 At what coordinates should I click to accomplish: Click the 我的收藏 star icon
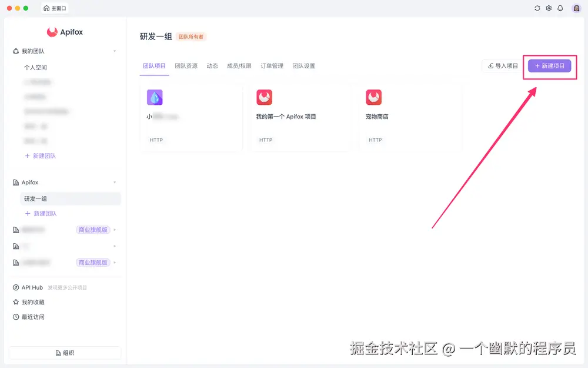click(x=16, y=302)
